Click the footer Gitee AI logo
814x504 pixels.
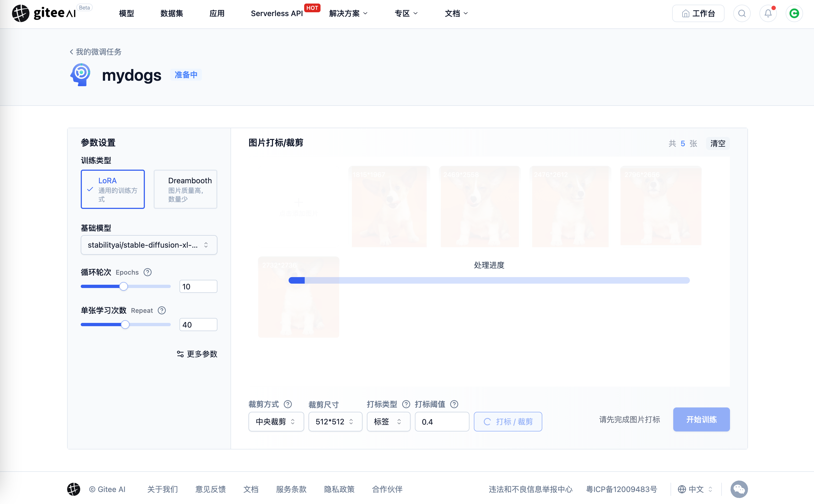pos(73,489)
